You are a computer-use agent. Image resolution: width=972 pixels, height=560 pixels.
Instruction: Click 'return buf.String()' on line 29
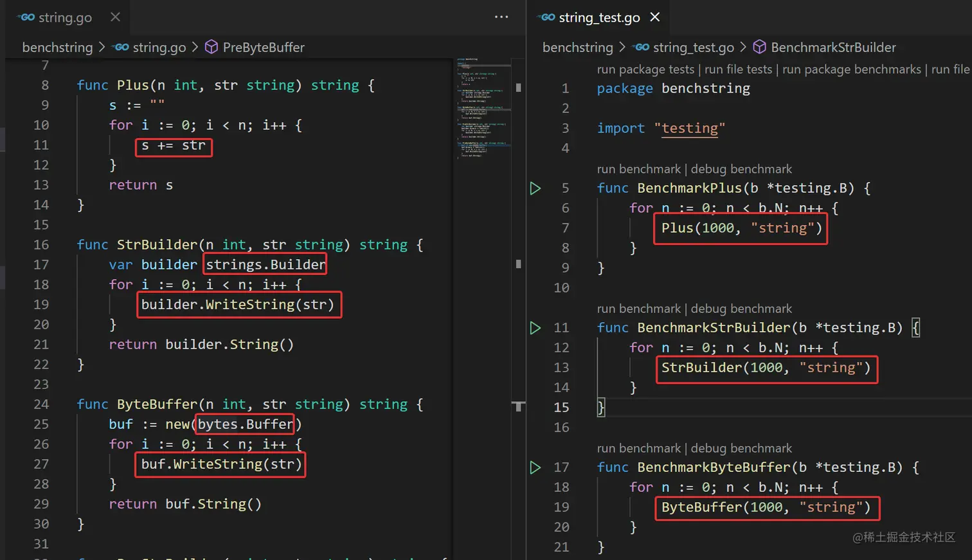(185, 504)
